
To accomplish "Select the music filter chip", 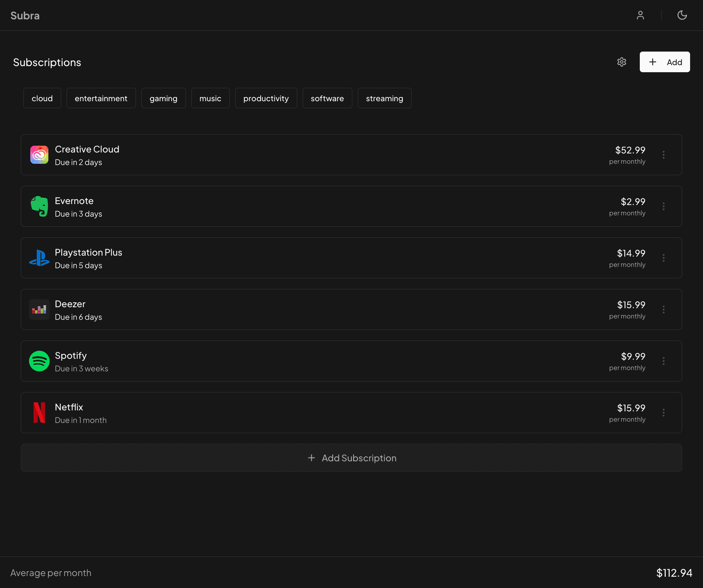I will 210,98.
